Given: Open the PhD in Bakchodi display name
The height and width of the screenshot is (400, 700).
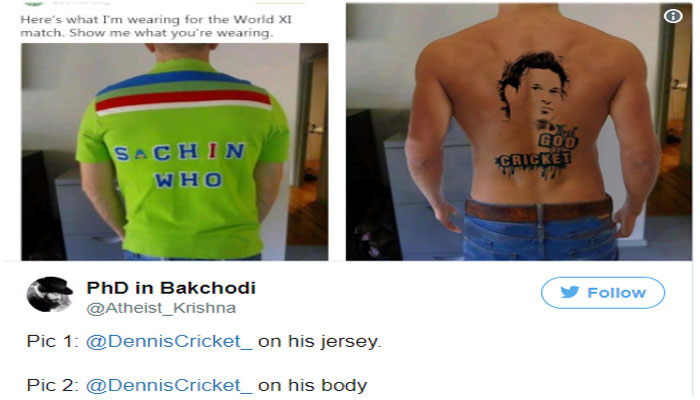Looking at the screenshot, I should click(171, 288).
